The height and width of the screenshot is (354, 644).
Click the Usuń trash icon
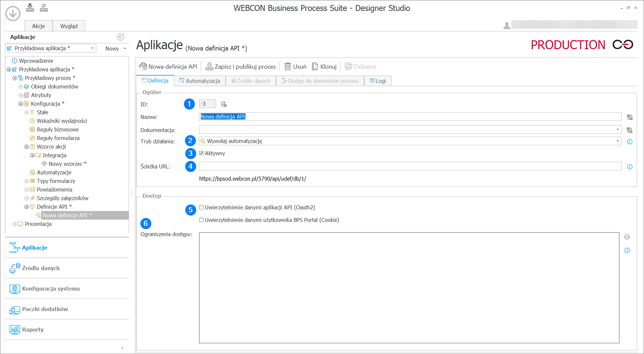point(287,66)
